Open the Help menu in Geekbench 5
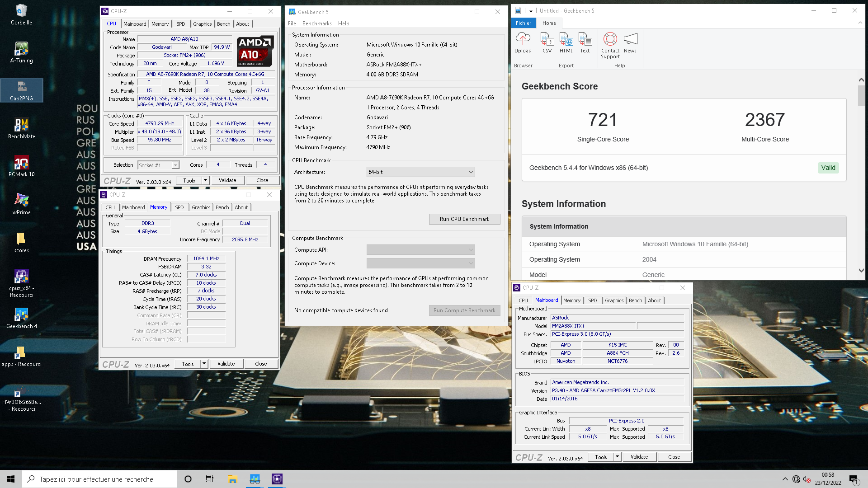The width and height of the screenshot is (868, 488). click(344, 23)
